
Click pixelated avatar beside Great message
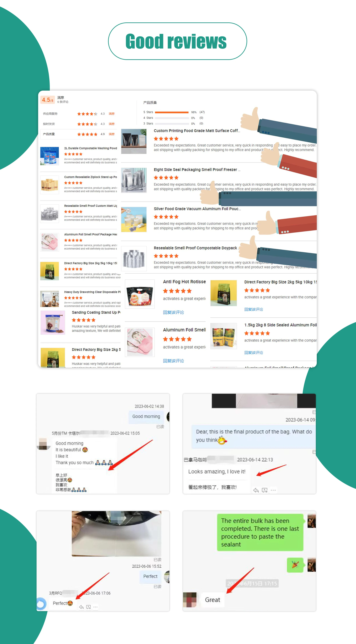(190, 600)
